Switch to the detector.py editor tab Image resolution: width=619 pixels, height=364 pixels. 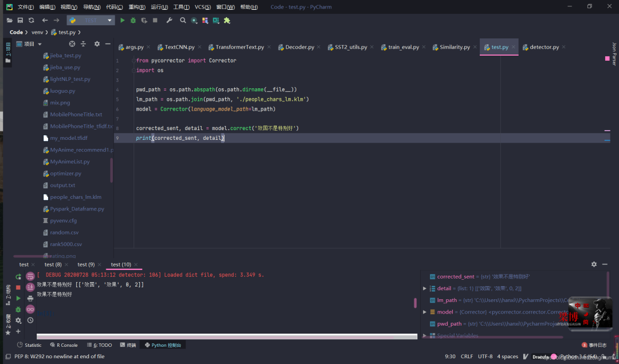click(544, 47)
